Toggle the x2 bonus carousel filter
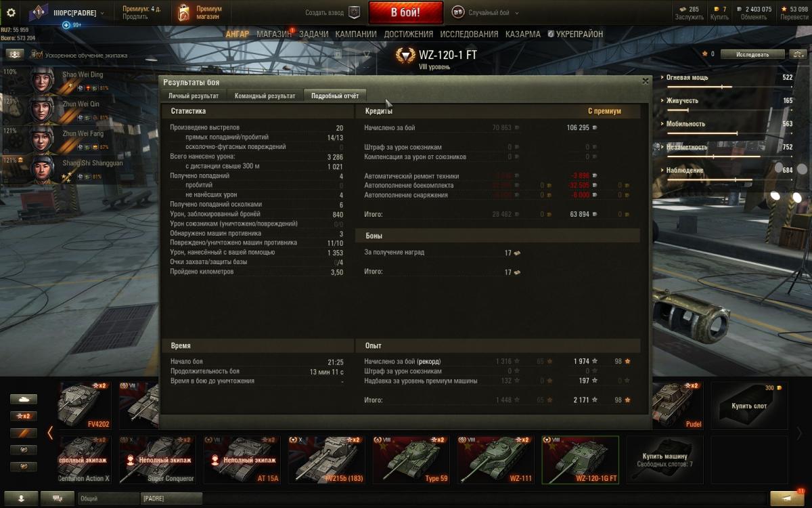Screen dimensions: 812x508 [x=23, y=416]
